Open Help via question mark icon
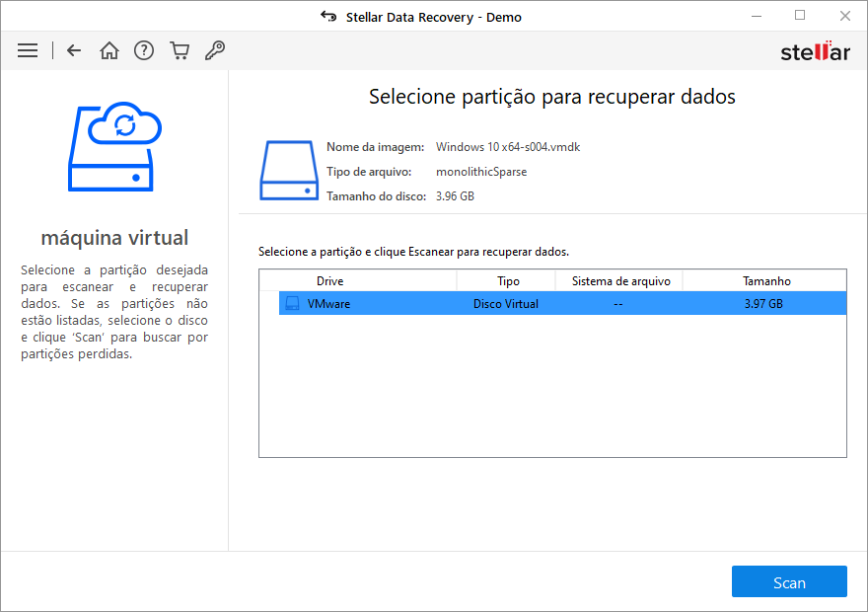The image size is (868, 612). coord(144,50)
